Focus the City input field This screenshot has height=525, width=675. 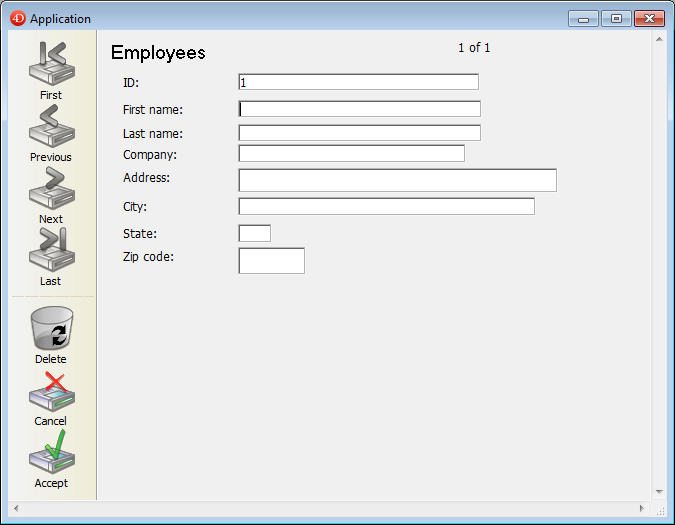387,207
